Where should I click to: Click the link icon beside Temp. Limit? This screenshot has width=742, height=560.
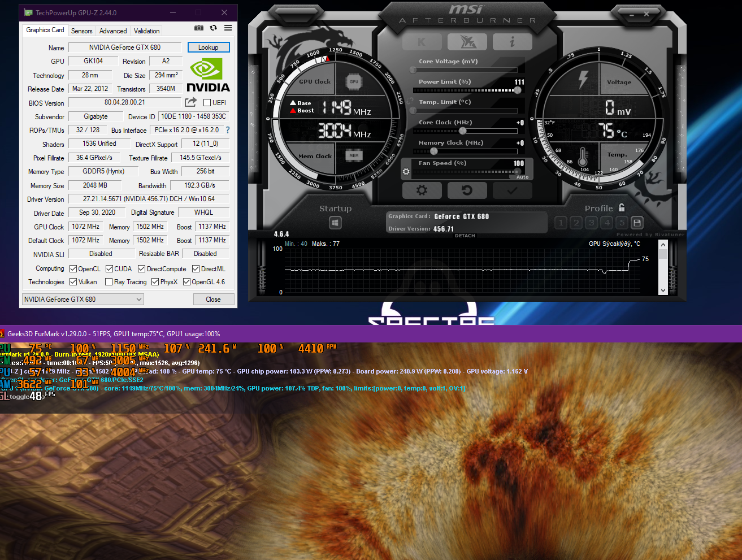pos(411,102)
